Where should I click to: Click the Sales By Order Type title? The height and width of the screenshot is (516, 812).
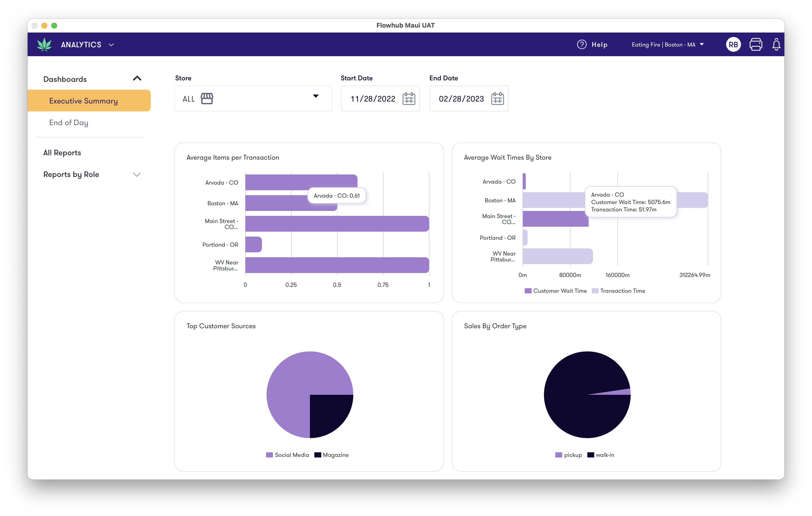(495, 326)
